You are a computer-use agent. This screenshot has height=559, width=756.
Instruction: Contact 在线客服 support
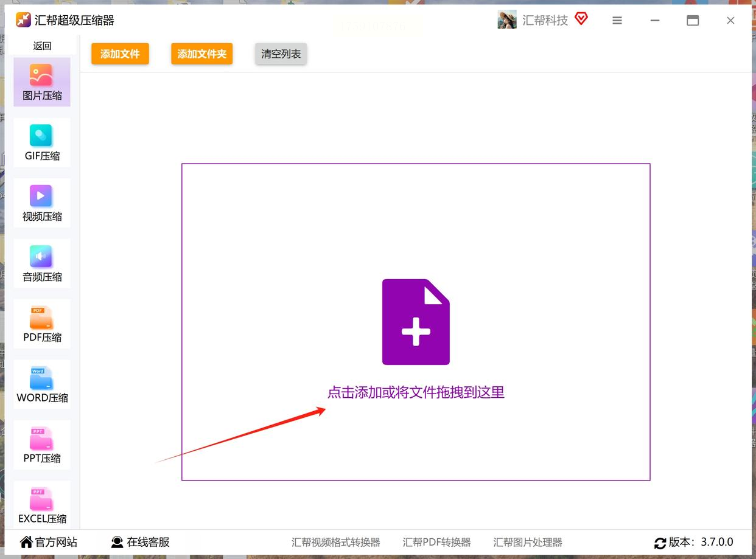[x=140, y=542]
